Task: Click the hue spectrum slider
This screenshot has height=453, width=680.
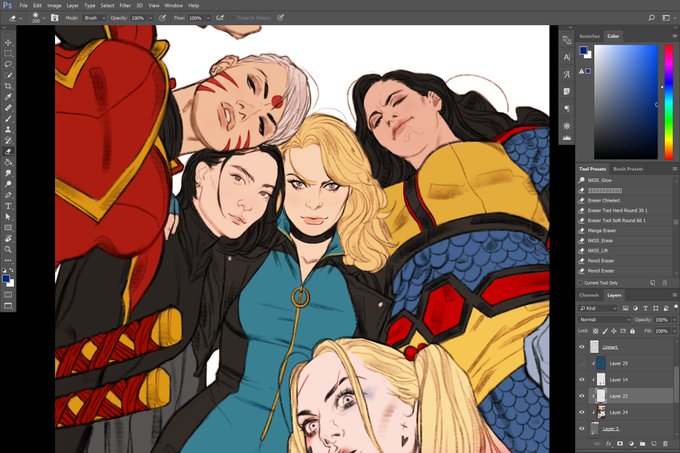Action: (669, 102)
